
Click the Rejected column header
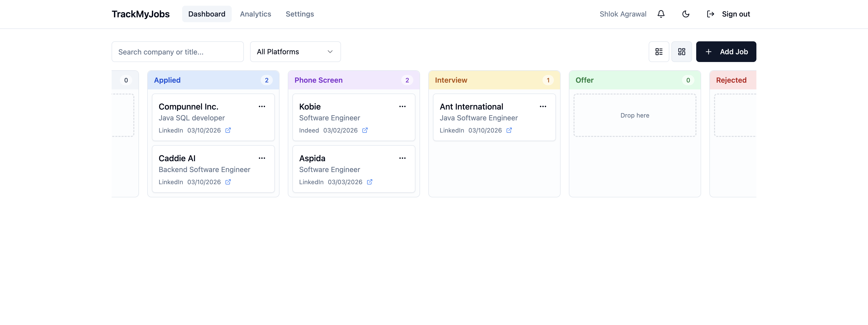tap(733, 80)
